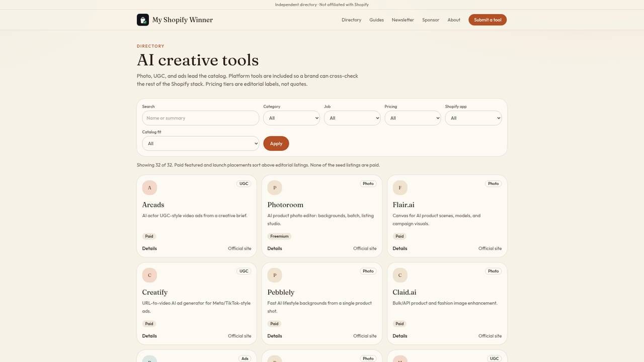Click the Paid badge on Pebblely
The height and width of the screenshot is (362, 644).
pyautogui.click(x=274, y=324)
